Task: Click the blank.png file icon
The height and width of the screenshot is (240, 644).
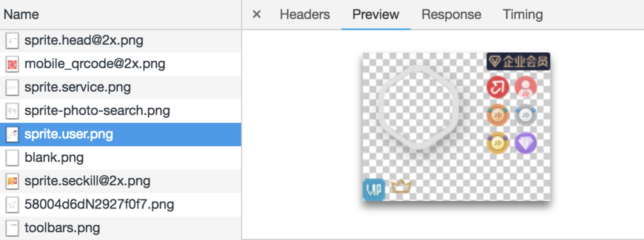Action: (x=12, y=158)
